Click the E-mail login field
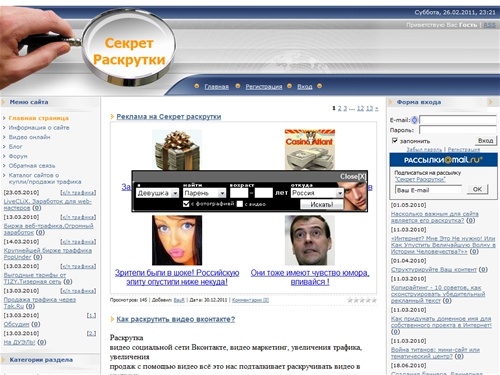This screenshot has height=375, width=500. [458, 120]
